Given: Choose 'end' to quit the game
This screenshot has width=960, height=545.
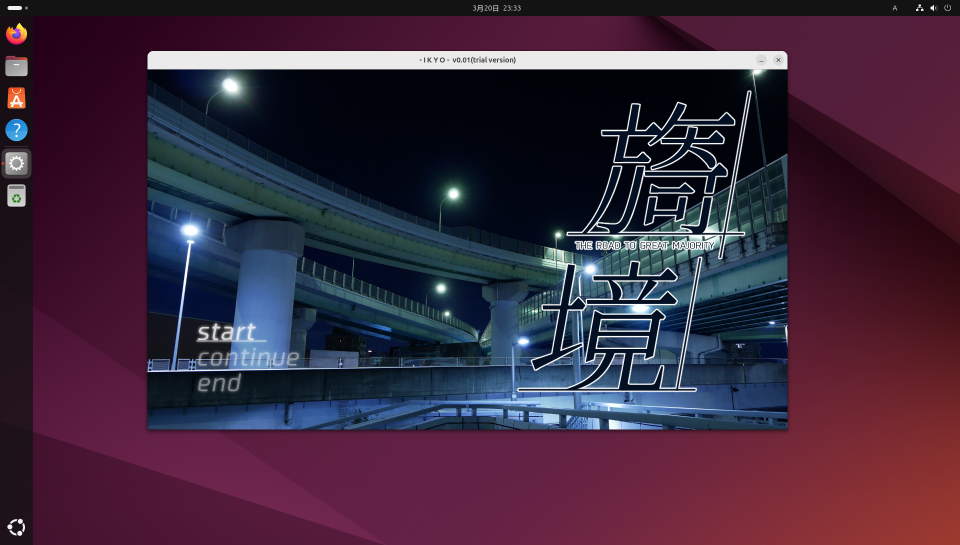Looking at the screenshot, I should (x=219, y=383).
